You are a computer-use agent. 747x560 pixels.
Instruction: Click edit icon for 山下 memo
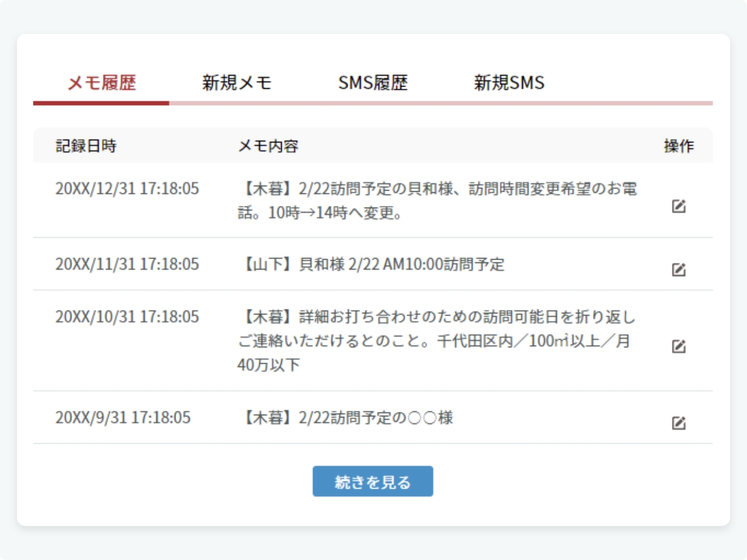679,269
